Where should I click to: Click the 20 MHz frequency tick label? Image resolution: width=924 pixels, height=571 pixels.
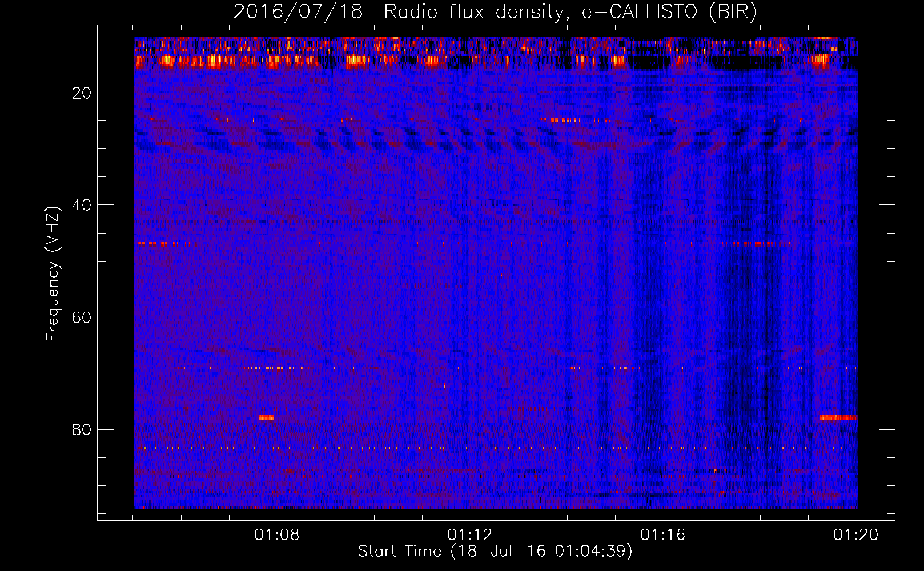click(x=82, y=93)
